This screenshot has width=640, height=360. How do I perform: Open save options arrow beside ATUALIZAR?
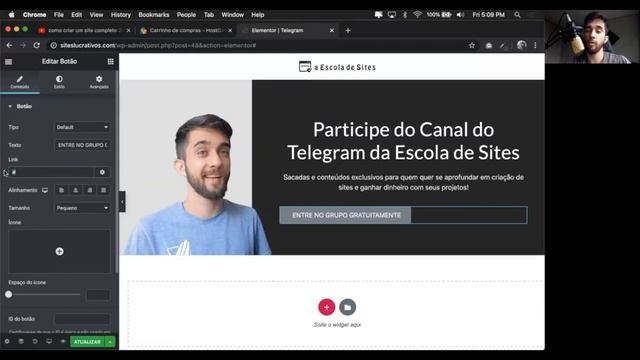(x=110, y=342)
